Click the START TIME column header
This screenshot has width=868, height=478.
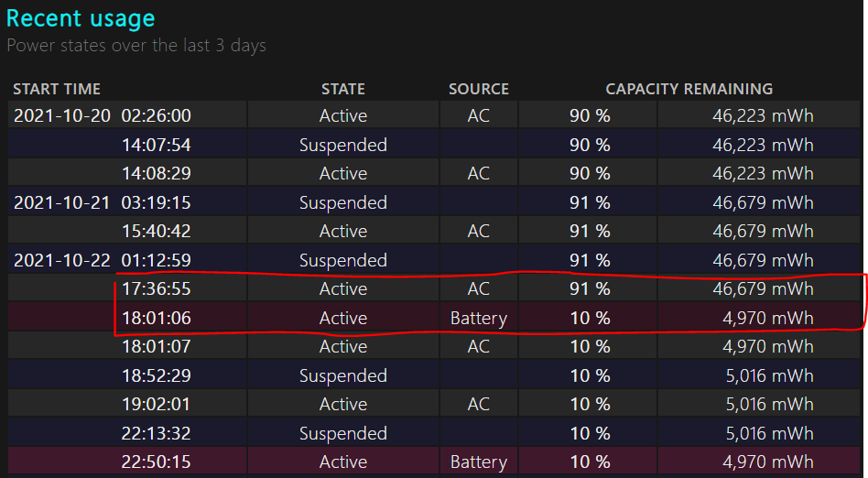[57, 89]
